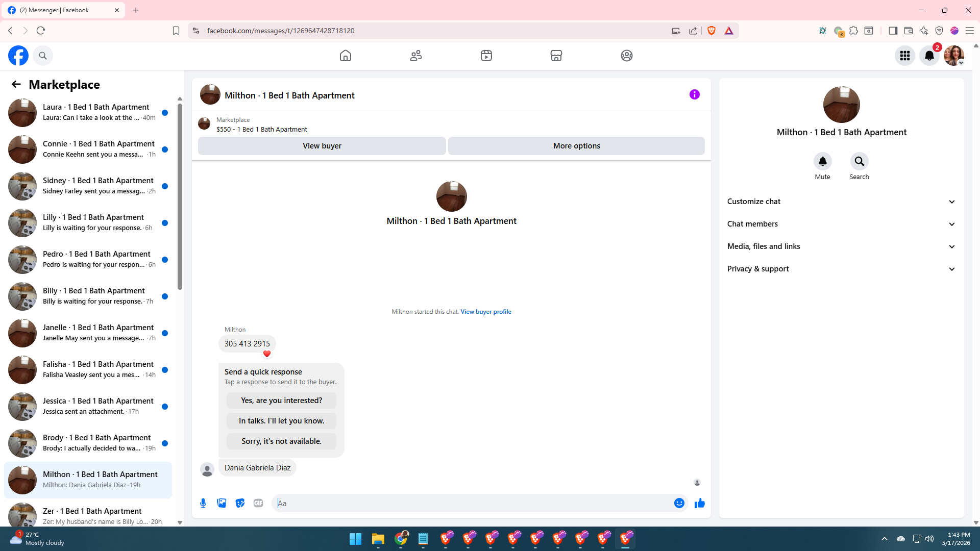Open Jessica's apartment conversation

pyautogui.click(x=88, y=407)
